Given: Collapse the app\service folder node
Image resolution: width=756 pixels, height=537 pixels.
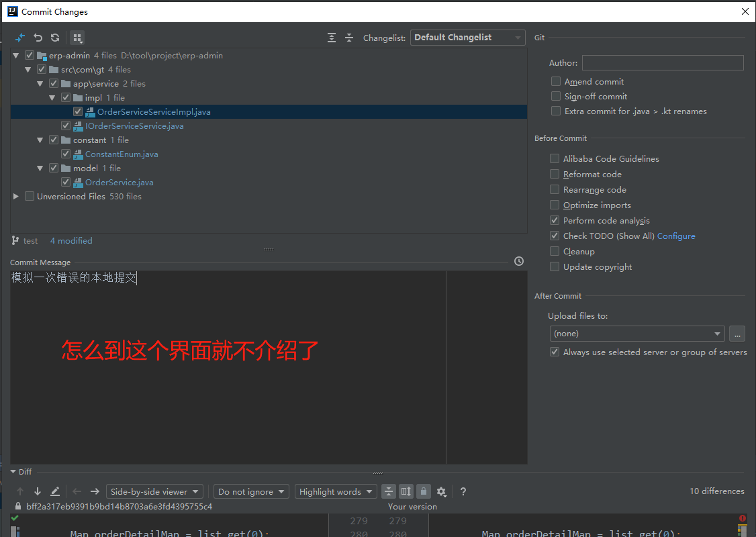Looking at the screenshot, I should click(x=40, y=83).
